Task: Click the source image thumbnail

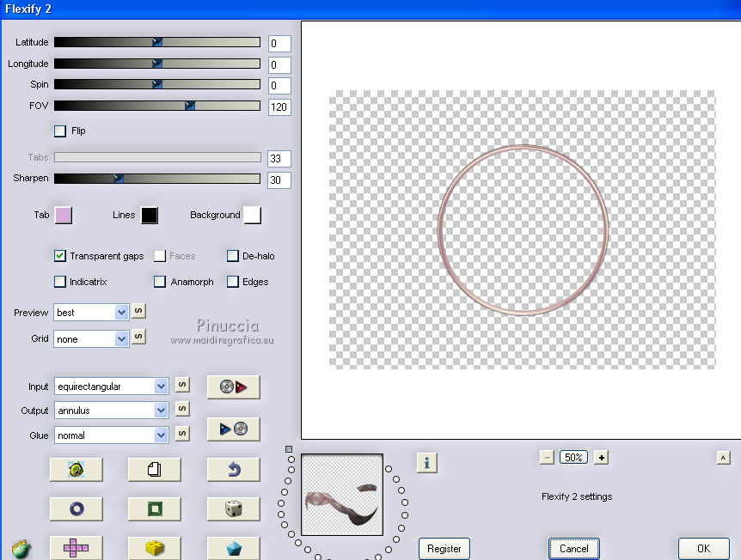Action: 342,495
